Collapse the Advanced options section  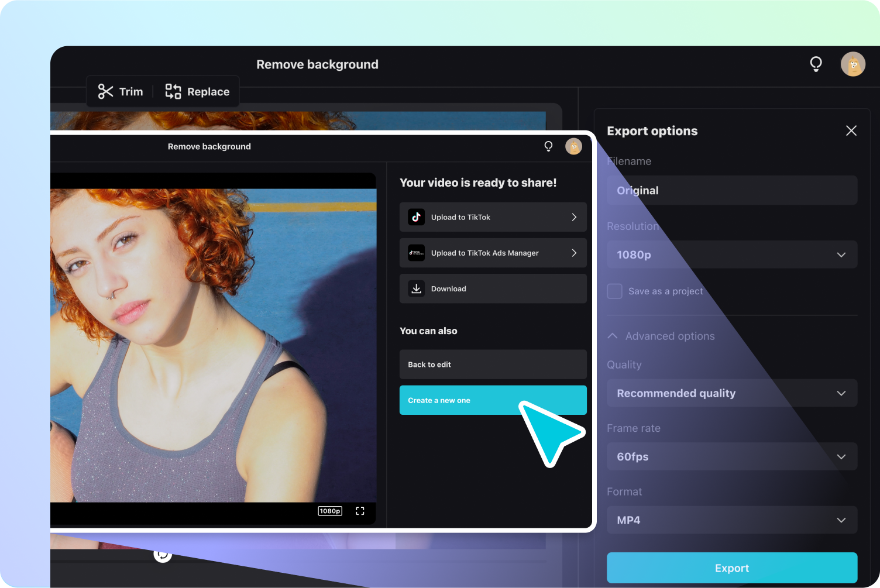pos(661,336)
